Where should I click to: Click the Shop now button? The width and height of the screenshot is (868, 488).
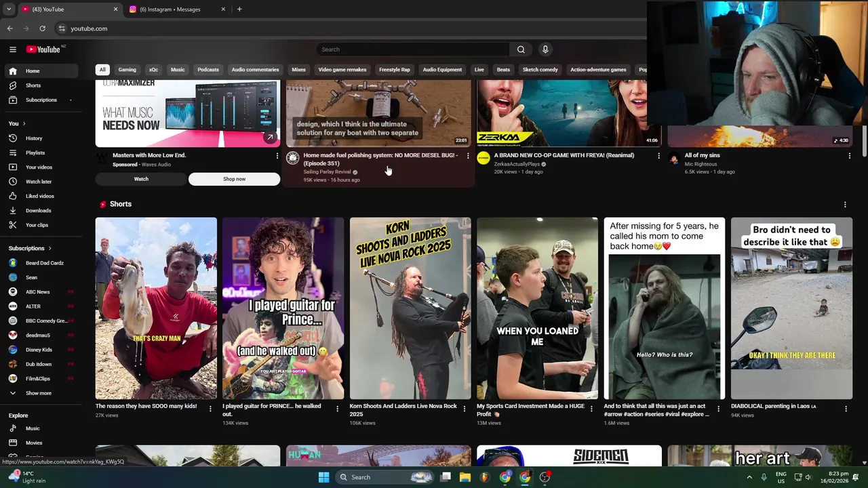(x=234, y=179)
